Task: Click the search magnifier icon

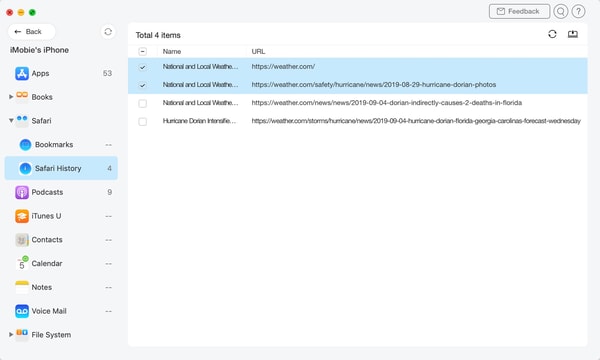Action: 561,11
